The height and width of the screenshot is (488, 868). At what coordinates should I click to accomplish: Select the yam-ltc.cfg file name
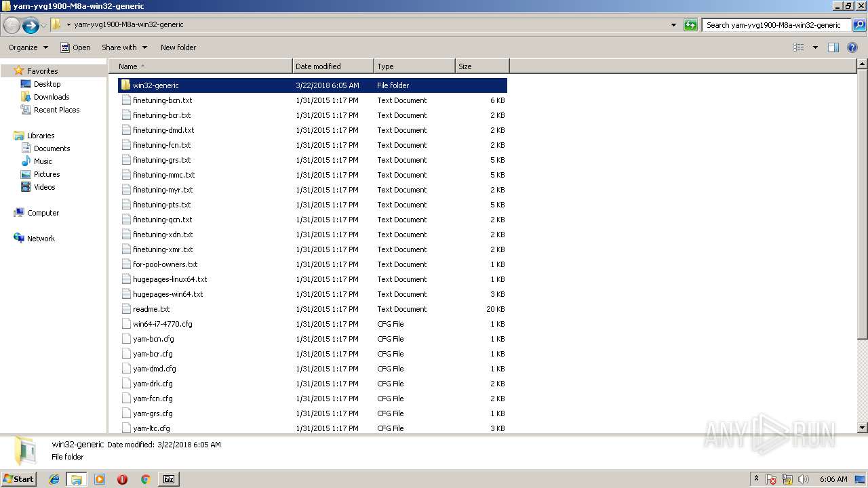pyautogui.click(x=151, y=428)
